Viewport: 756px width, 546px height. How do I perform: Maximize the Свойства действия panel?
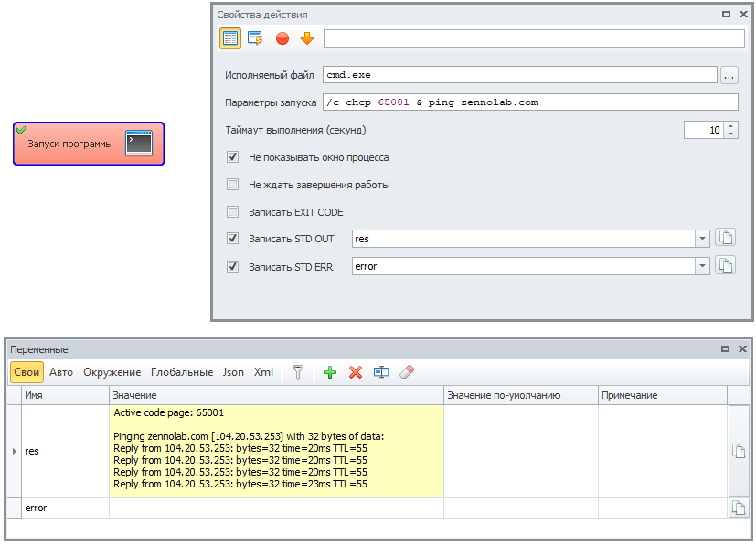point(726,14)
